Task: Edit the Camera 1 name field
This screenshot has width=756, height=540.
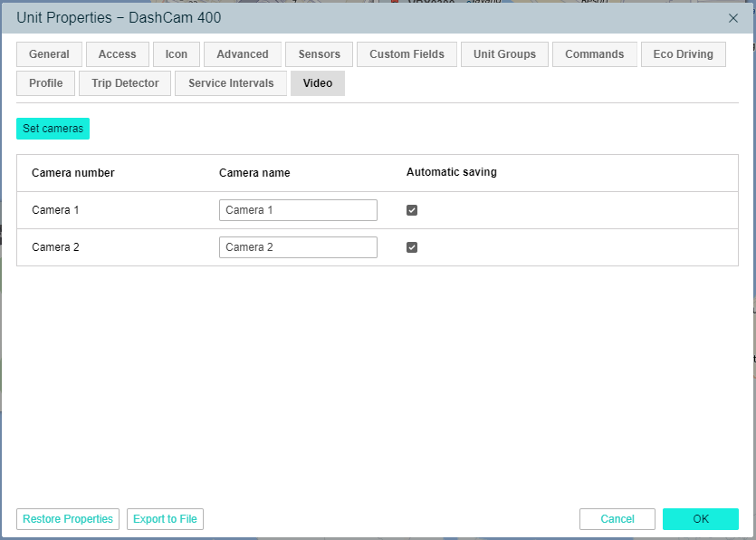Action: point(298,210)
